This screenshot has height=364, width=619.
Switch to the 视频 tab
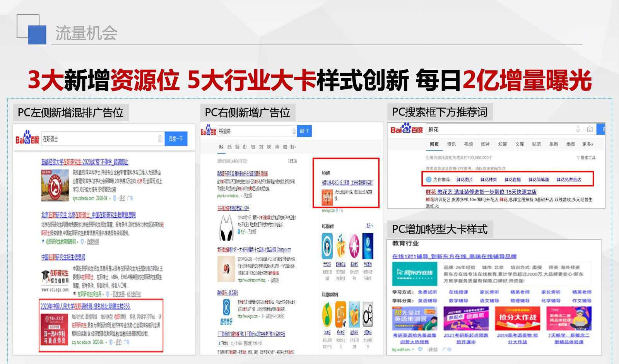pos(469,144)
